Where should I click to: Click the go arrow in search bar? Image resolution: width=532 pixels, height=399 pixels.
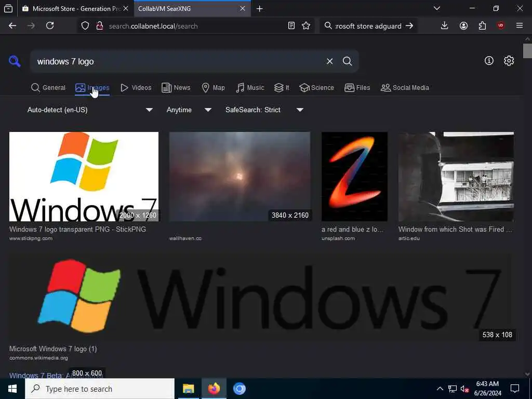pyautogui.click(x=409, y=26)
